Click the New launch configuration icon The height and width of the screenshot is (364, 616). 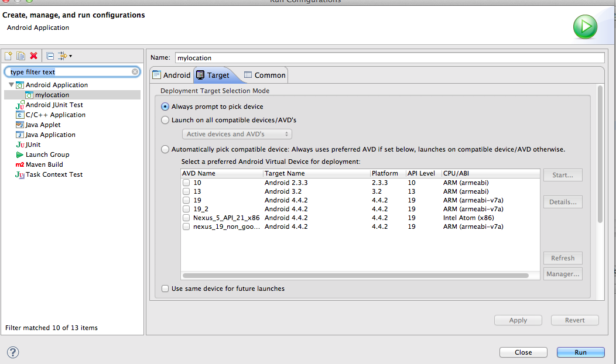pyautogui.click(x=8, y=56)
